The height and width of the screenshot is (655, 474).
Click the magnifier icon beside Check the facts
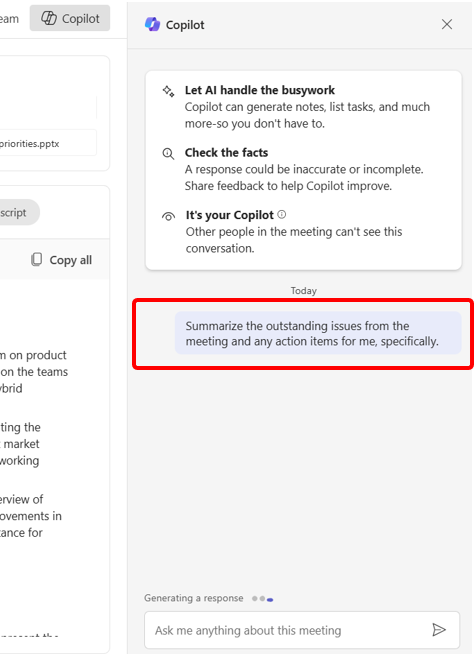click(x=168, y=154)
